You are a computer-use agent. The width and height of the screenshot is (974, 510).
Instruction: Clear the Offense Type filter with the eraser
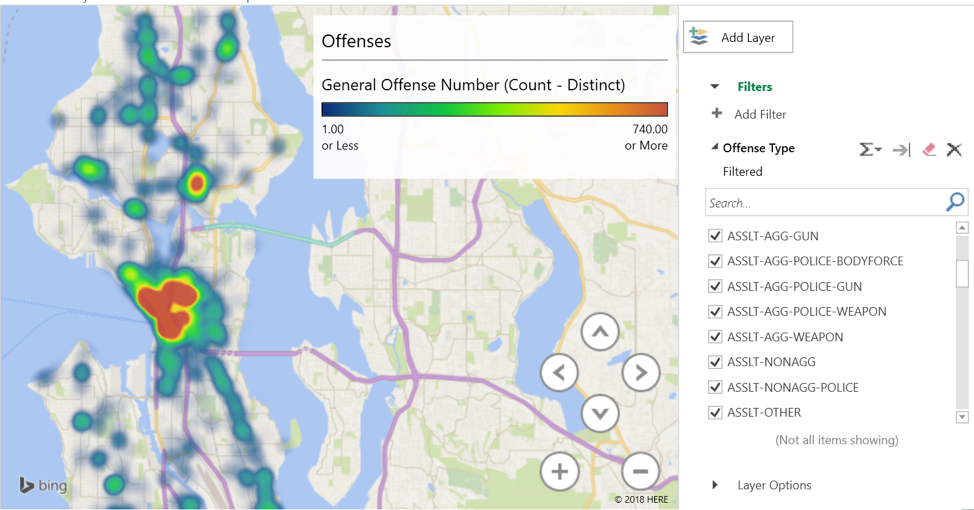(x=929, y=149)
